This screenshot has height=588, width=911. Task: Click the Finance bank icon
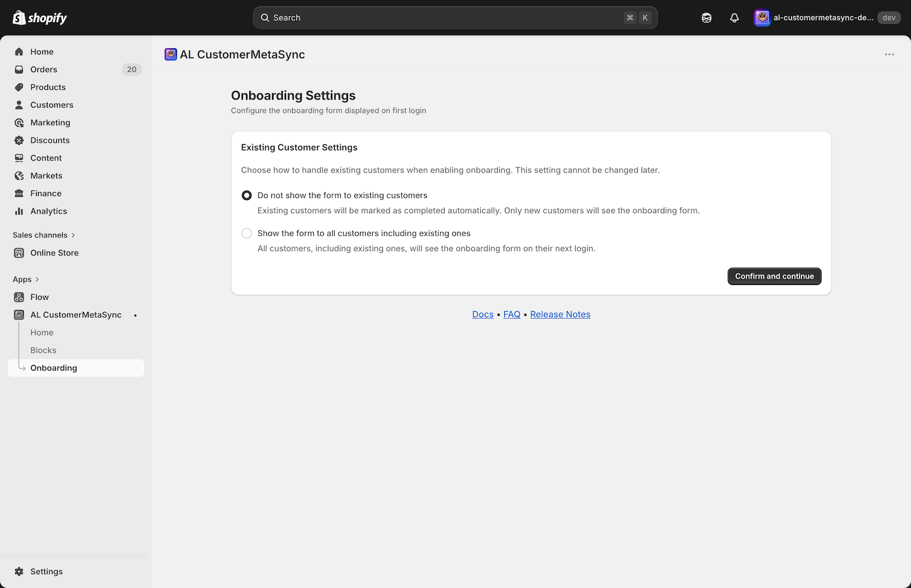tap(19, 193)
